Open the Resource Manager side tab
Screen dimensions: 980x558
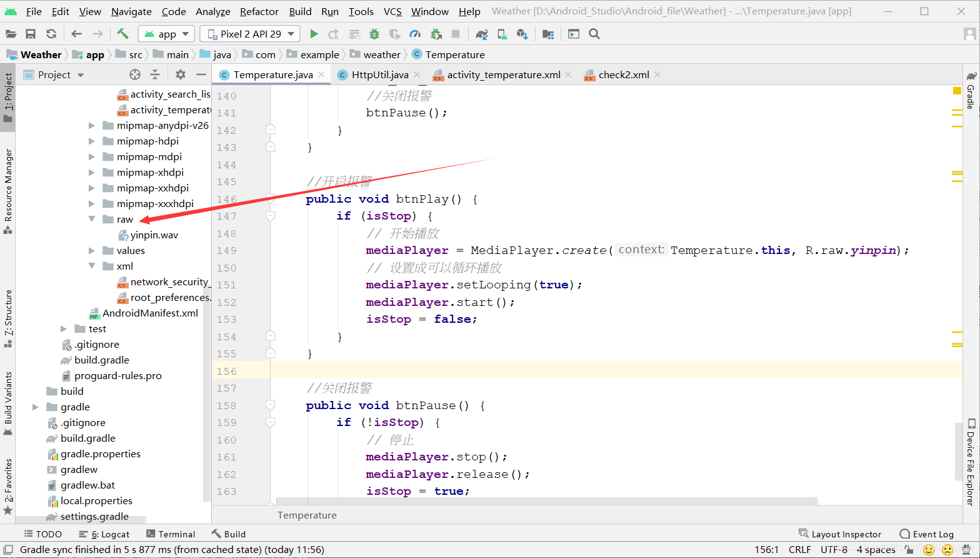coord(8,191)
